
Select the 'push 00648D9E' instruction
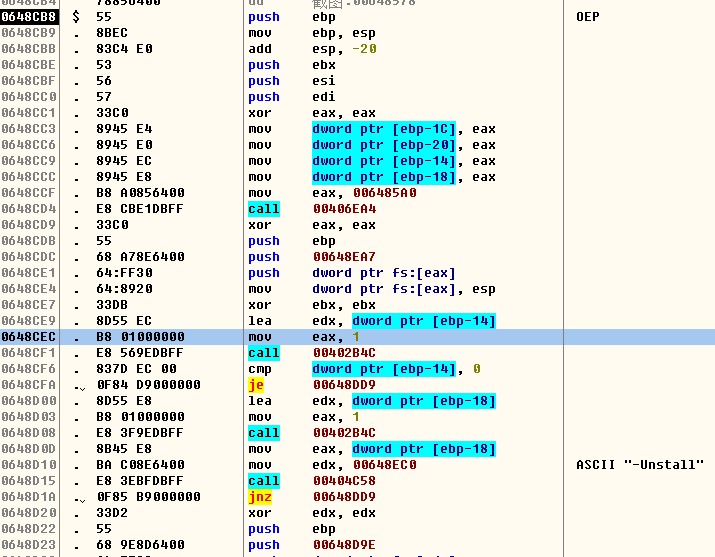coord(312,545)
